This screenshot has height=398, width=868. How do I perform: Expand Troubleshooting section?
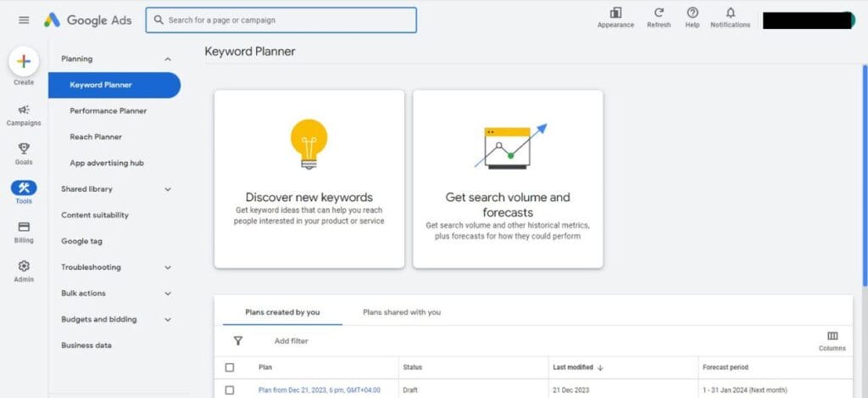pyautogui.click(x=168, y=267)
